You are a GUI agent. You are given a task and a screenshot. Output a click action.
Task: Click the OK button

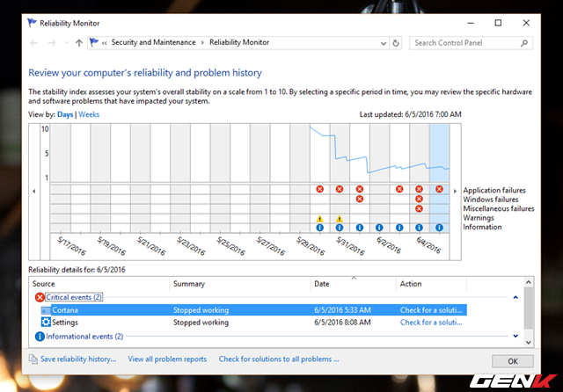coord(512,360)
